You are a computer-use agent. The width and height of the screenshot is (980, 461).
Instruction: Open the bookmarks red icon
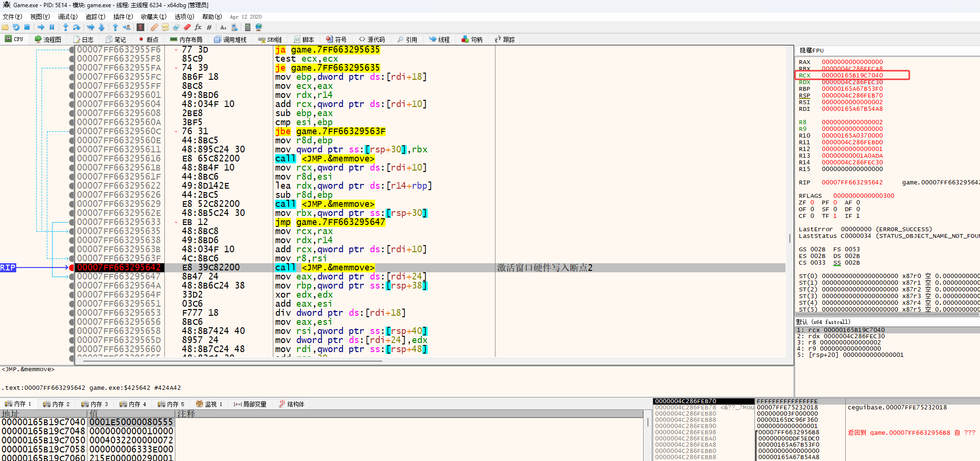pyautogui.click(x=187, y=27)
